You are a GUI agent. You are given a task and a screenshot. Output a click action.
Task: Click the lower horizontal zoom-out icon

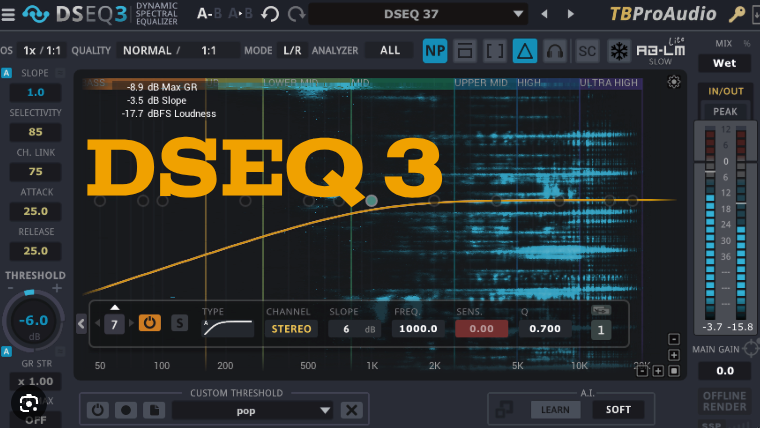pos(642,371)
